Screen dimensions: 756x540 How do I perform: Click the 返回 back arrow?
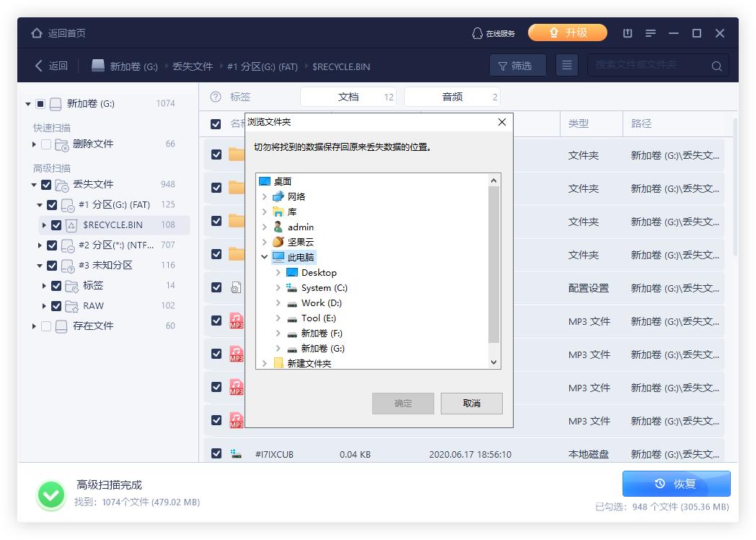click(40, 65)
